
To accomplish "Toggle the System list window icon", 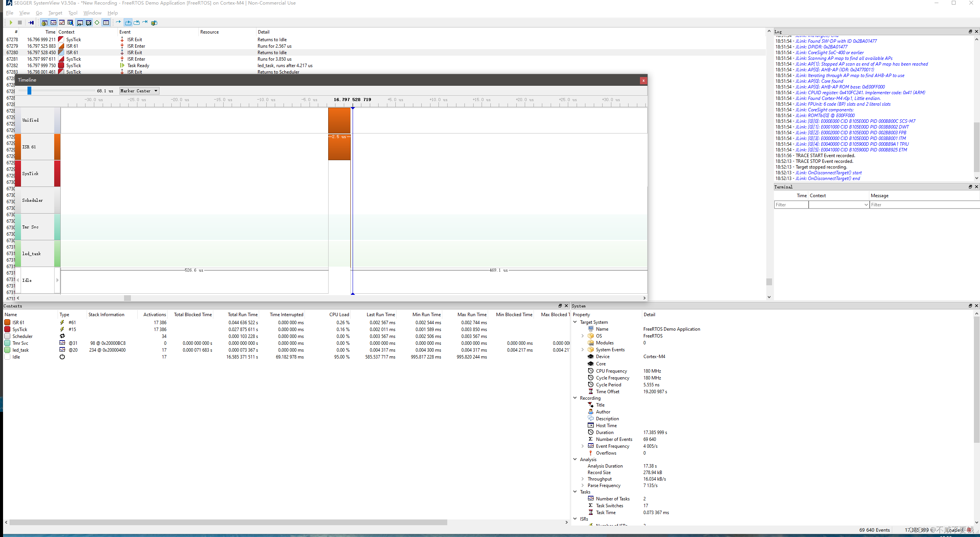I will point(106,23).
